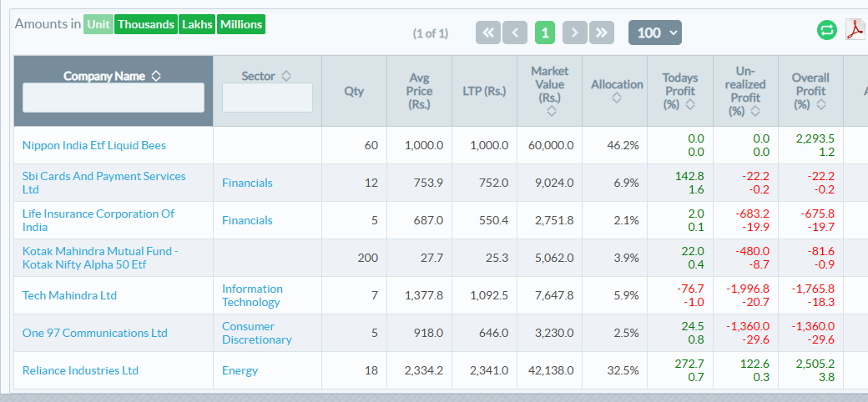The height and width of the screenshot is (402, 868).
Task: Sort by Company Name sort icon
Action: tap(156, 76)
